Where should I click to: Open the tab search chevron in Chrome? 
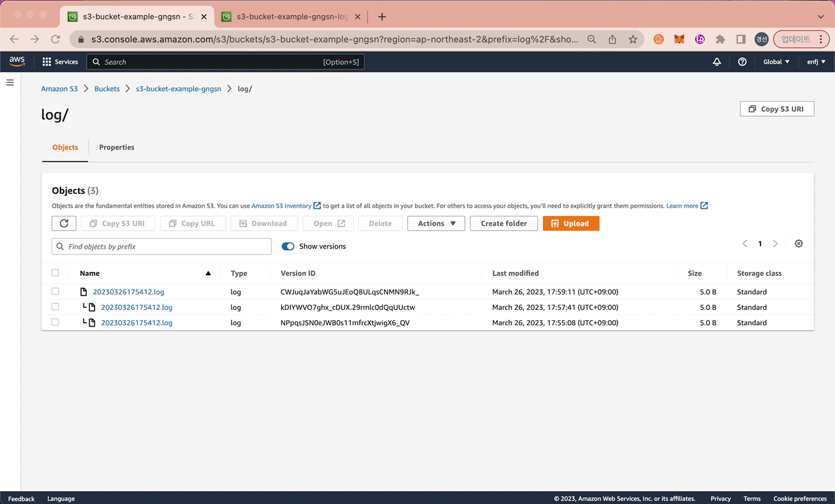[821, 17]
